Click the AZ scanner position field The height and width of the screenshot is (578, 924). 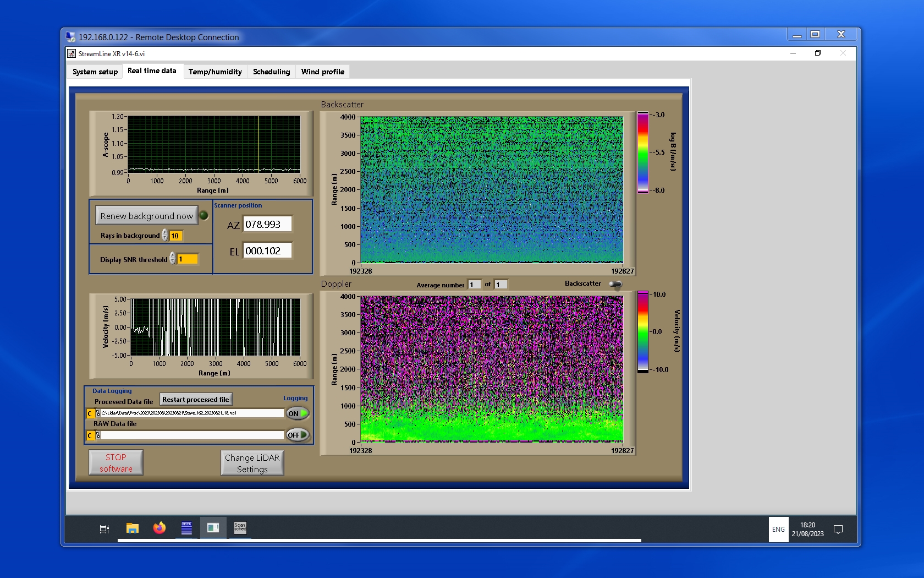pyautogui.click(x=267, y=225)
